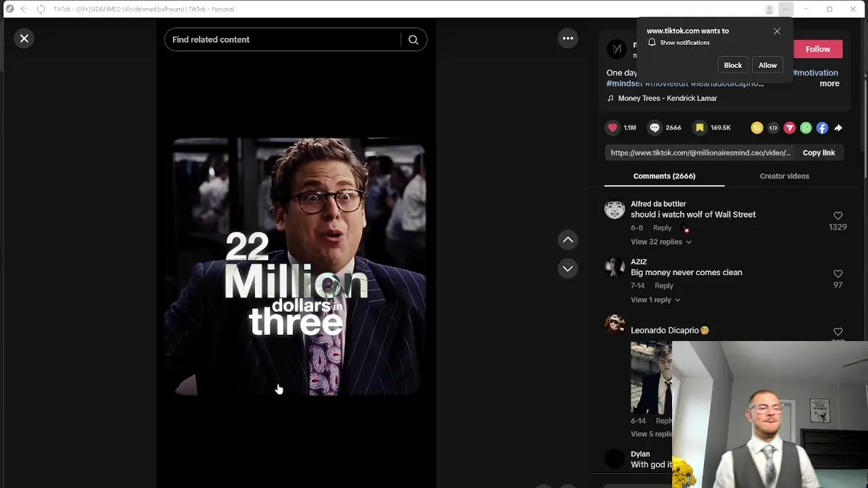
Task: Click the #mindset hashtag
Action: pos(624,83)
